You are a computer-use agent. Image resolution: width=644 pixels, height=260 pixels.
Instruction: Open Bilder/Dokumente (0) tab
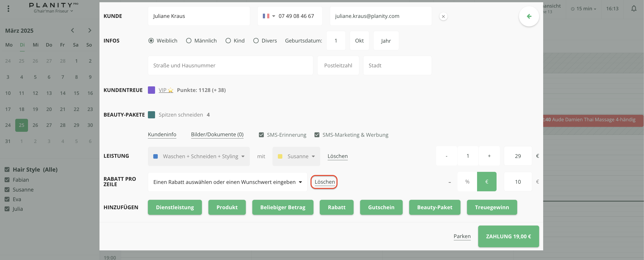tap(217, 134)
